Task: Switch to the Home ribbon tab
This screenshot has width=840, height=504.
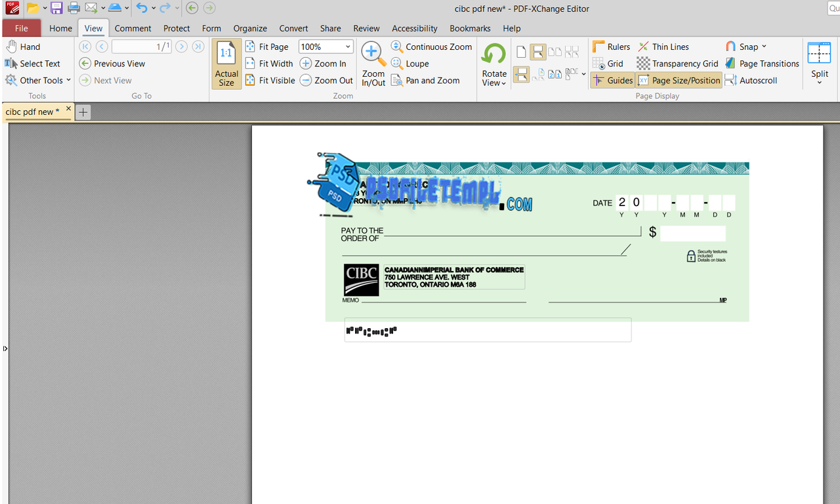Action: click(x=60, y=28)
